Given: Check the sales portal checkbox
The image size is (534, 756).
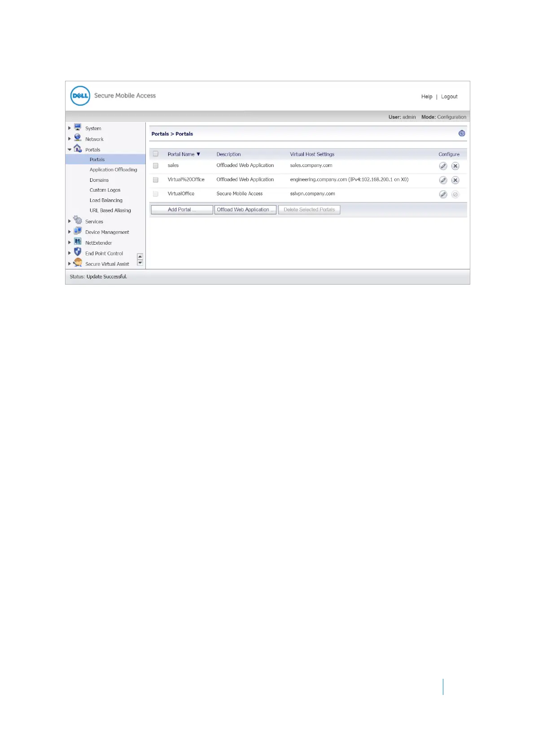Looking at the screenshot, I should [x=156, y=166].
